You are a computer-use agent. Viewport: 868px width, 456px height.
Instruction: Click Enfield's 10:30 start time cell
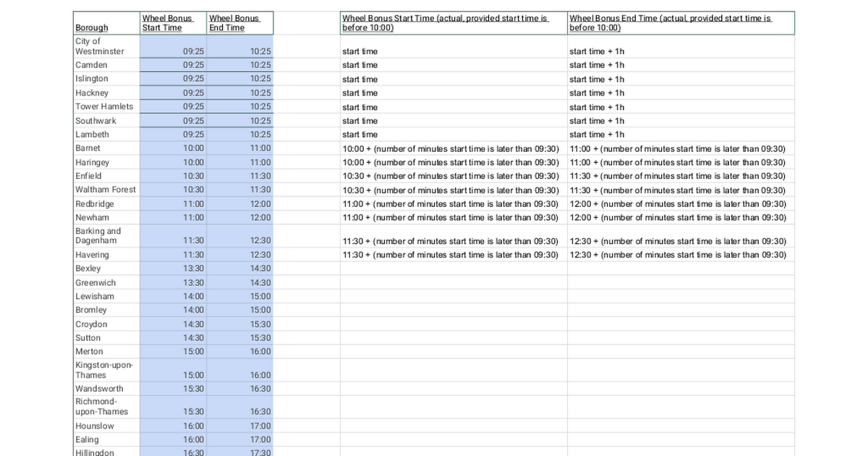click(173, 176)
